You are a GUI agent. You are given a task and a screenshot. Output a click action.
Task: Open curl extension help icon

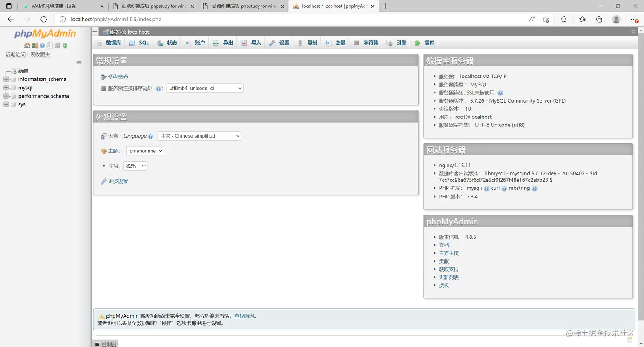(x=504, y=189)
